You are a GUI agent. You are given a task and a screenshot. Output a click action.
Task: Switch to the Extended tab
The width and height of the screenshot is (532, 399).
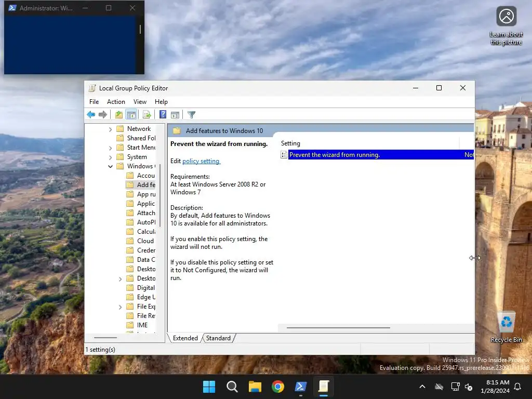[185, 338]
